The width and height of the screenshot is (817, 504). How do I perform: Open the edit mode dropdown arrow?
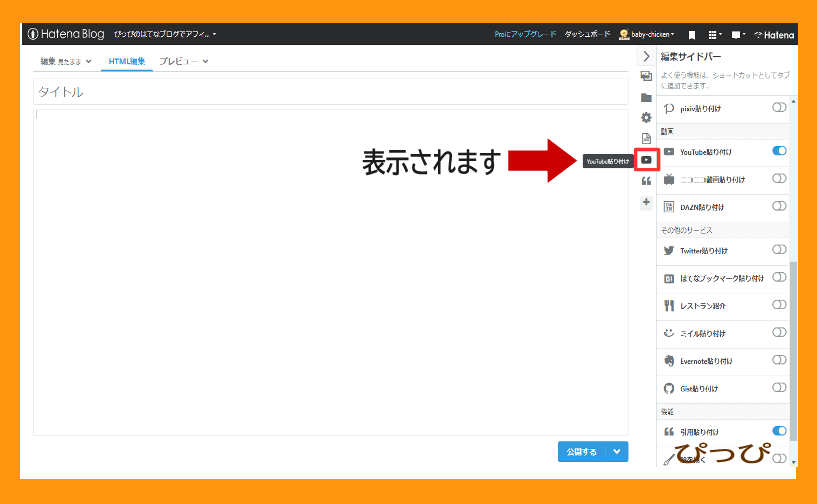pyautogui.click(x=89, y=62)
